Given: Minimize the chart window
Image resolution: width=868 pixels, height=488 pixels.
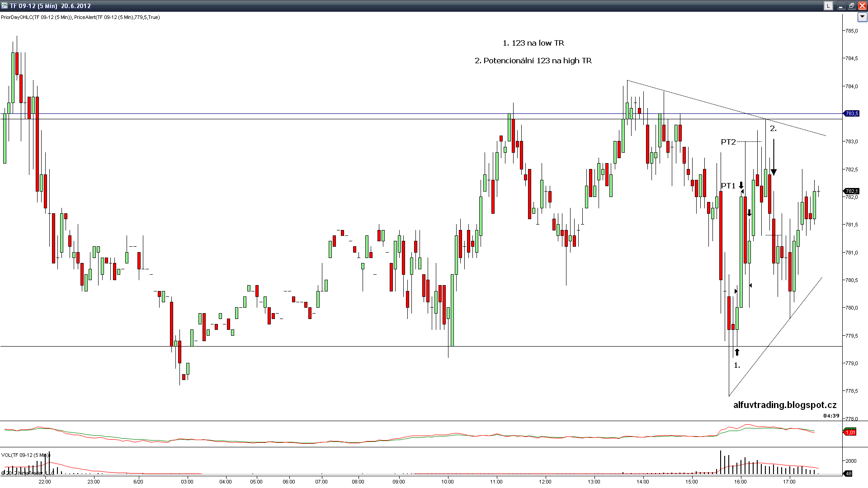Looking at the screenshot, I should click(x=841, y=6).
